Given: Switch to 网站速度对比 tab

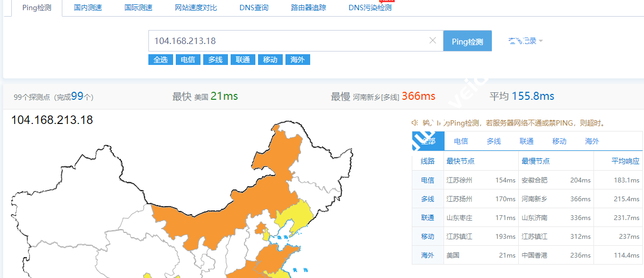Looking at the screenshot, I should click(x=196, y=8).
